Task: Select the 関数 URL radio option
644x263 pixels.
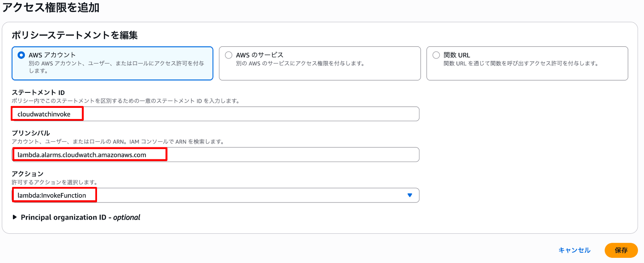Action: pos(436,55)
